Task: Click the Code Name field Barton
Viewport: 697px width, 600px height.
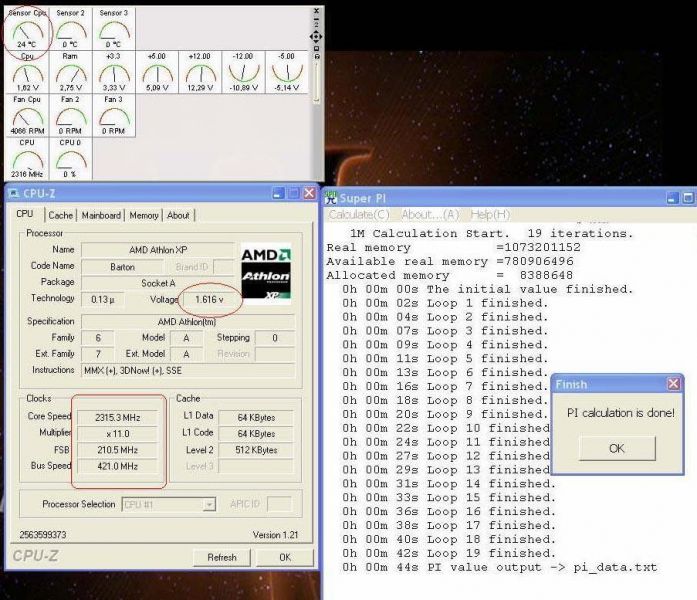Action: 122,267
